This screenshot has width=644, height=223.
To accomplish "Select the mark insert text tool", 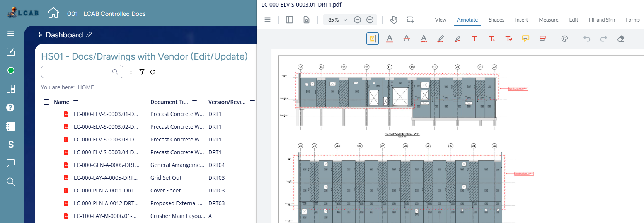I will point(492,39).
